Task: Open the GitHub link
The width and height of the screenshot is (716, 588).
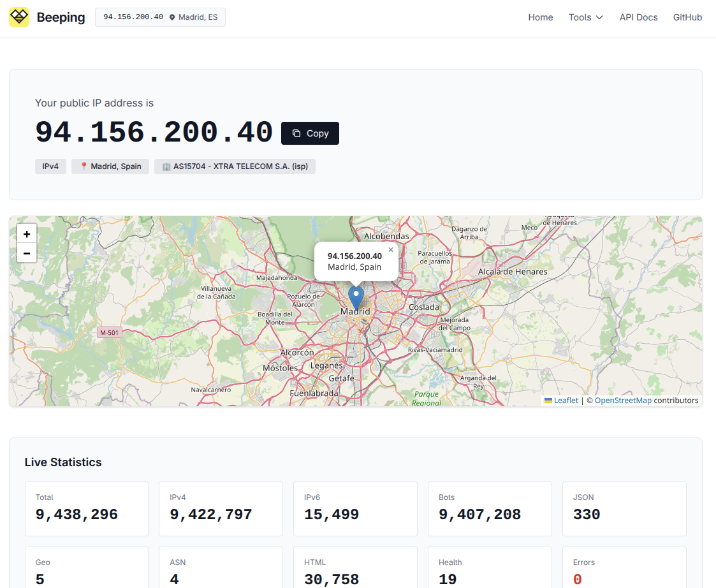Action: [687, 17]
